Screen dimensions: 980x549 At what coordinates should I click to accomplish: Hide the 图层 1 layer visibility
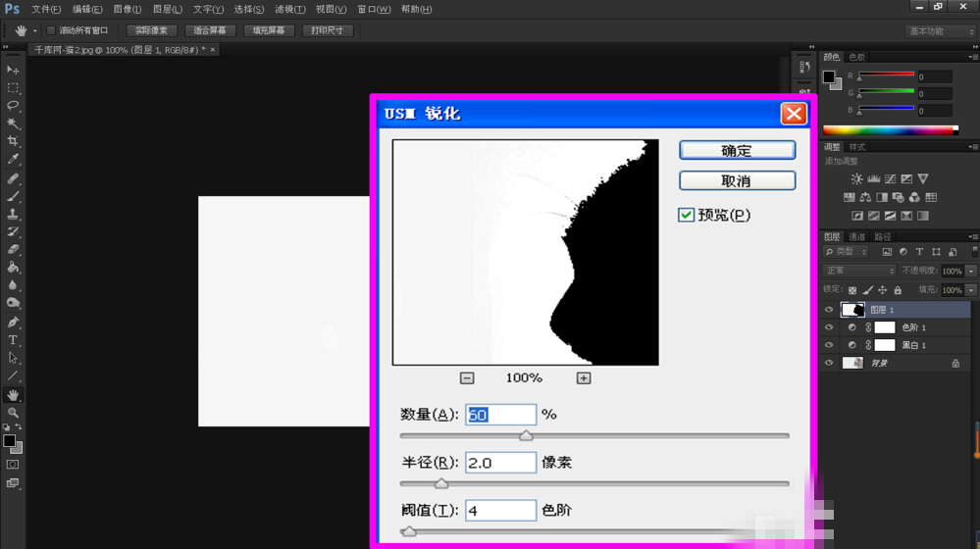pyautogui.click(x=829, y=310)
